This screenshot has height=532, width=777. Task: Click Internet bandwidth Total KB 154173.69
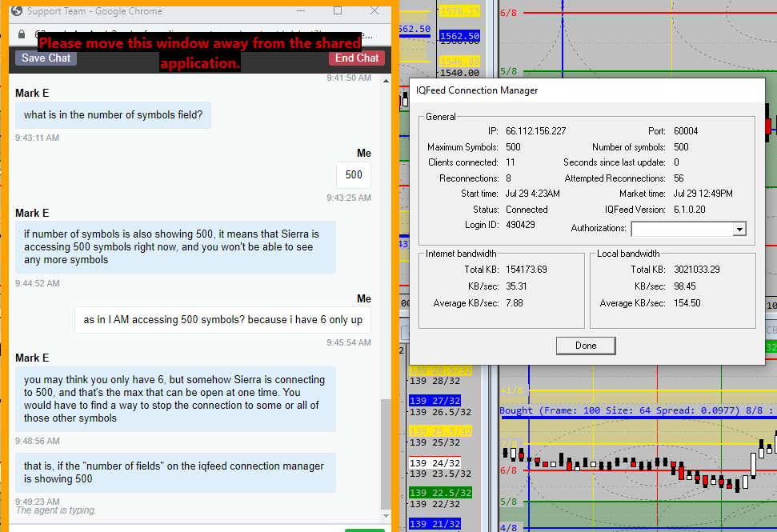tap(527, 270)
